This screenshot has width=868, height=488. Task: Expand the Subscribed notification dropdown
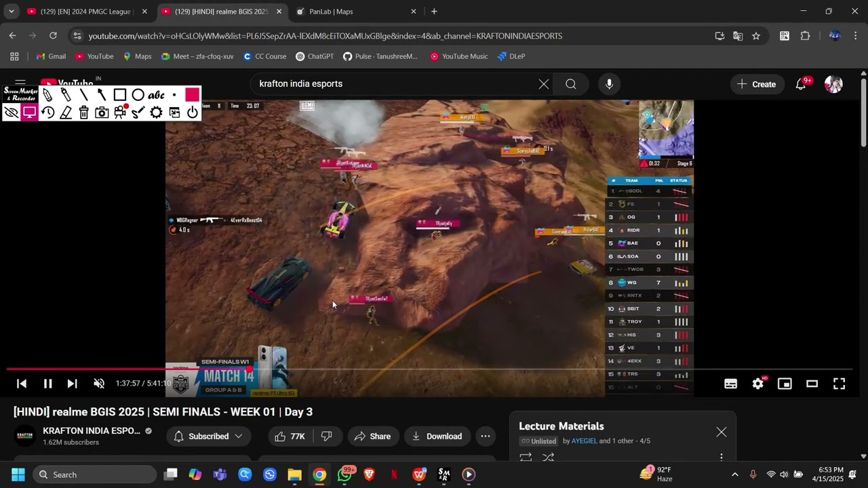[208, 436]
